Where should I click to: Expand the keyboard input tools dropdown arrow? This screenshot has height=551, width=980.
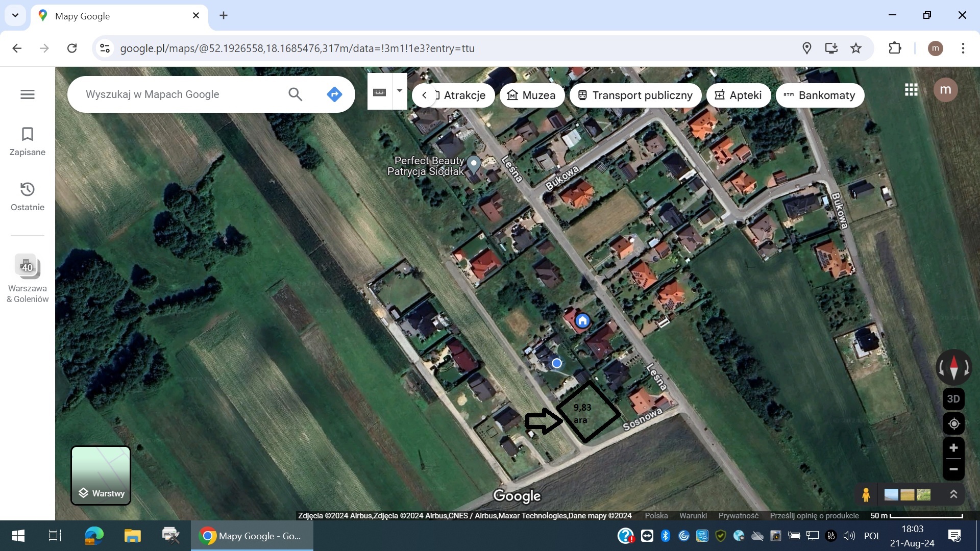click(400, 91)
